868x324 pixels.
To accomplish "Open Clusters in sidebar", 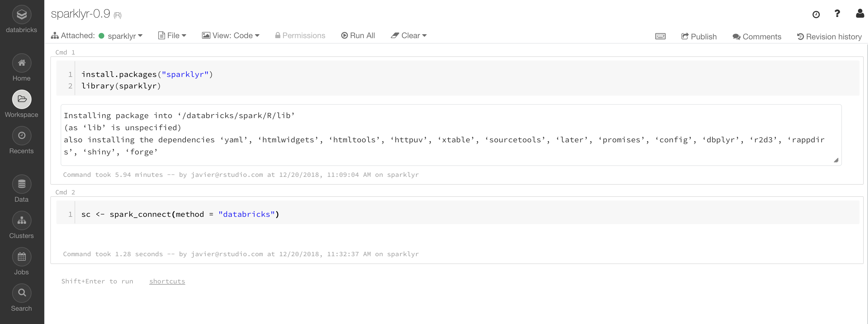I will pos(22,225).
